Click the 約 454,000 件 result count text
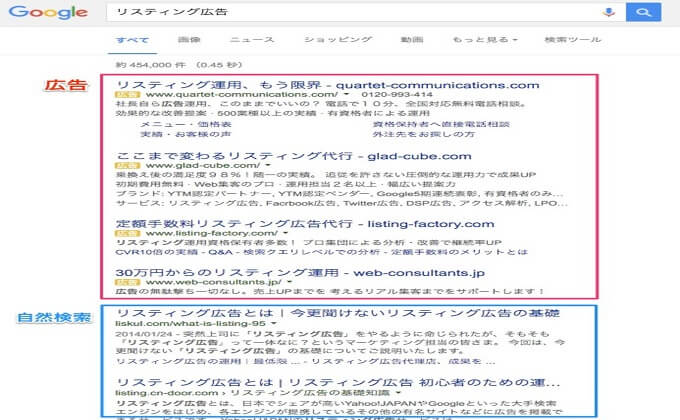Image resolution: width=680 pixels, height=420 pixels. point(151,65)
